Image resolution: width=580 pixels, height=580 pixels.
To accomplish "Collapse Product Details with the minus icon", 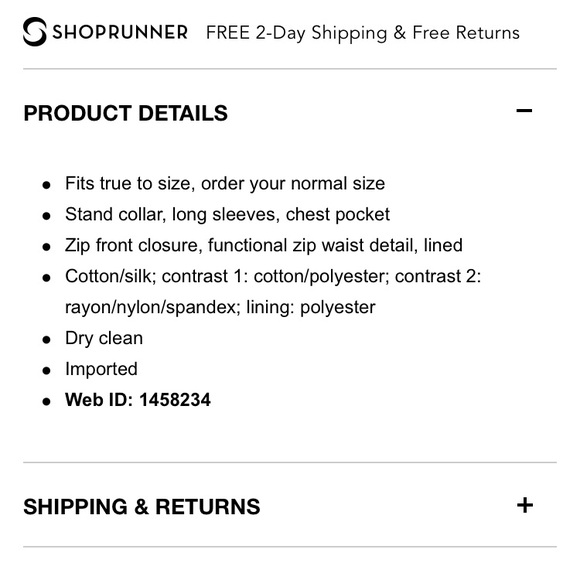I will (524, 111).
